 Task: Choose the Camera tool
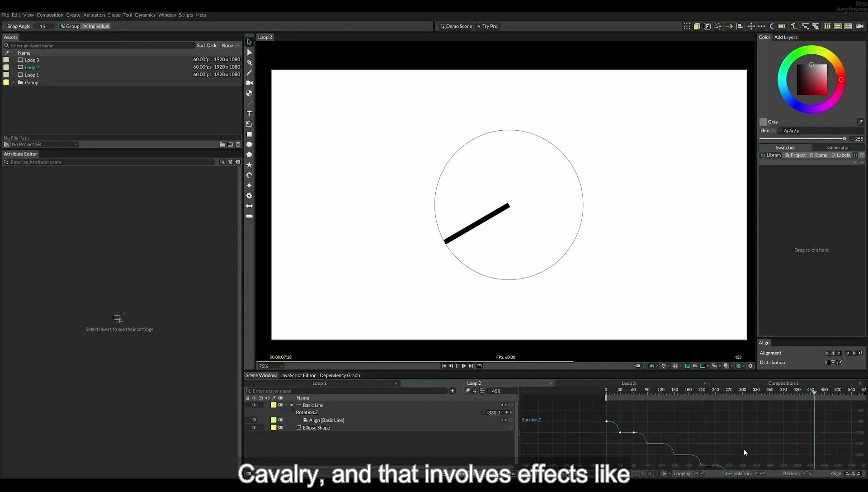pyautogui.click(x=249, y=83)
